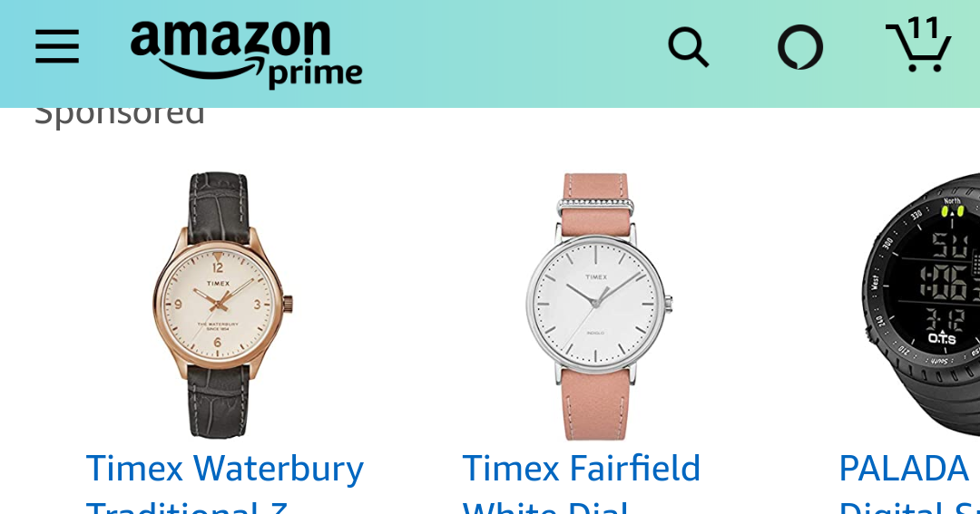The width and height of the screenshot is (980, 514).
Task: Click the cart item count 11
Action: coord(923,29)
